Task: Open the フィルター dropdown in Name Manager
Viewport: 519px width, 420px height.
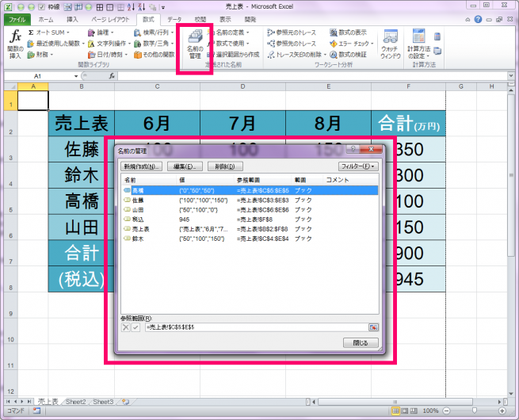Action: (358, 166)
